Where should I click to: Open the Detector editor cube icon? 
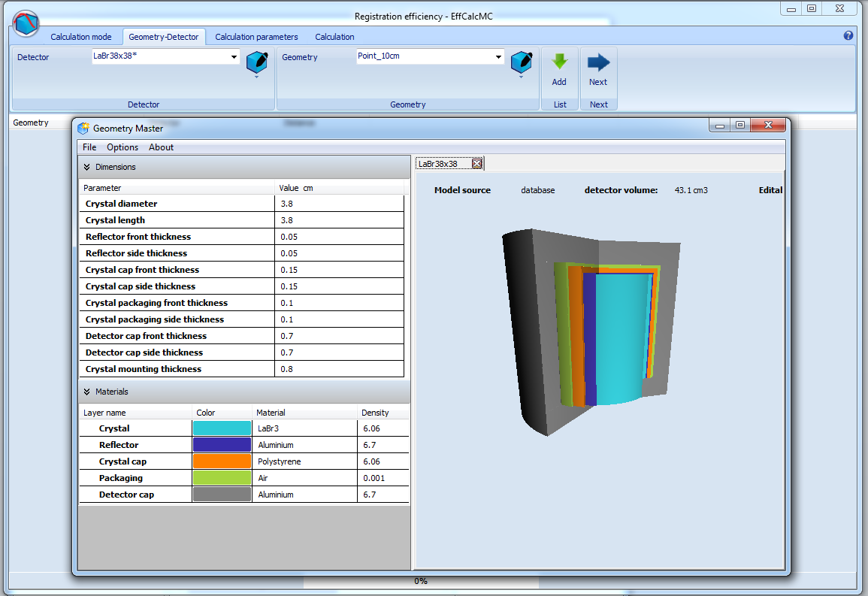pyautogui.click(x=257, y=62)
